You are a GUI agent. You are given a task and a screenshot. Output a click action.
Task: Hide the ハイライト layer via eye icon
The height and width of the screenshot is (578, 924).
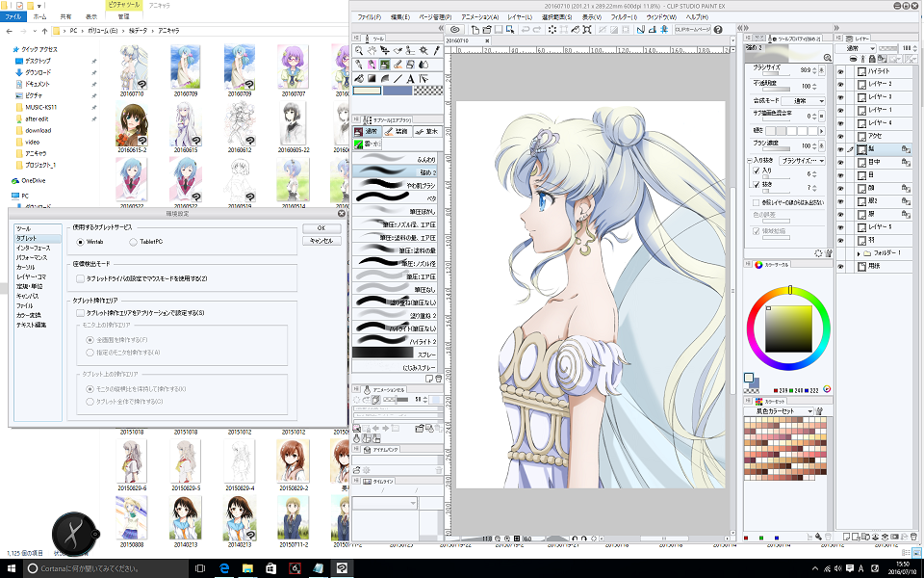pos(840,72)
